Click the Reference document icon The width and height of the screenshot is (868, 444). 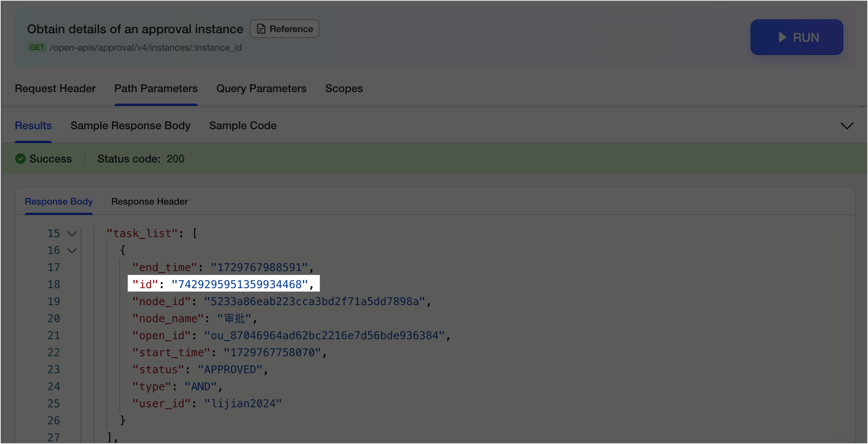coord(261,29)
